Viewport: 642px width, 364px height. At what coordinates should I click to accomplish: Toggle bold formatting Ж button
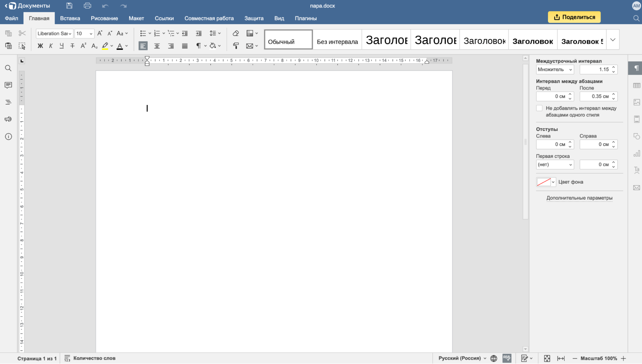tap(40, 46)
